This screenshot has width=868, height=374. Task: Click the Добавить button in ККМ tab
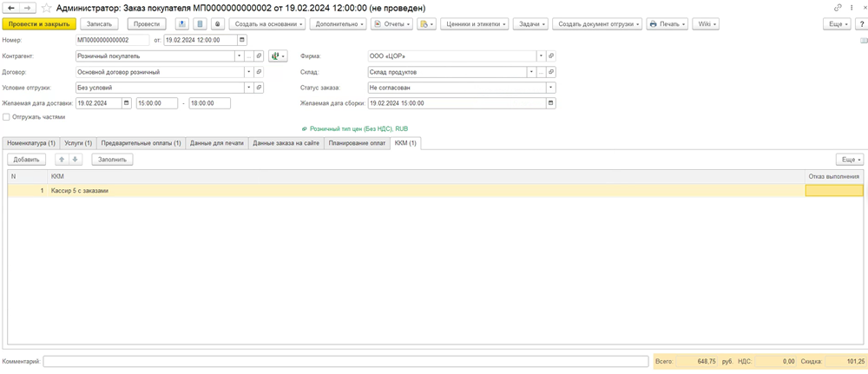coord(27,160)
